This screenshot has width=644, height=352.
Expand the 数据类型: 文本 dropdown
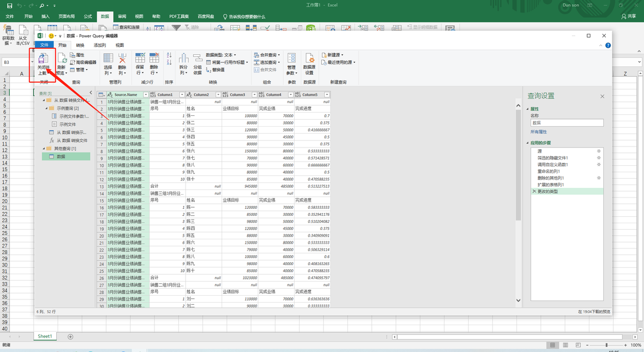235,55
